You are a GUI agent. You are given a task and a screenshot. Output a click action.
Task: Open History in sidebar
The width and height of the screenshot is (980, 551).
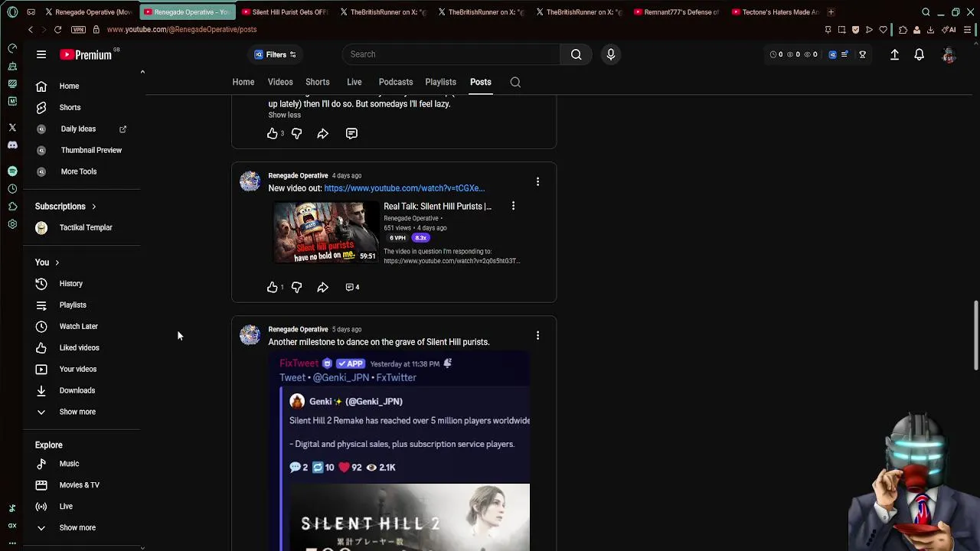pyautogui.click(x=70, y=283)
